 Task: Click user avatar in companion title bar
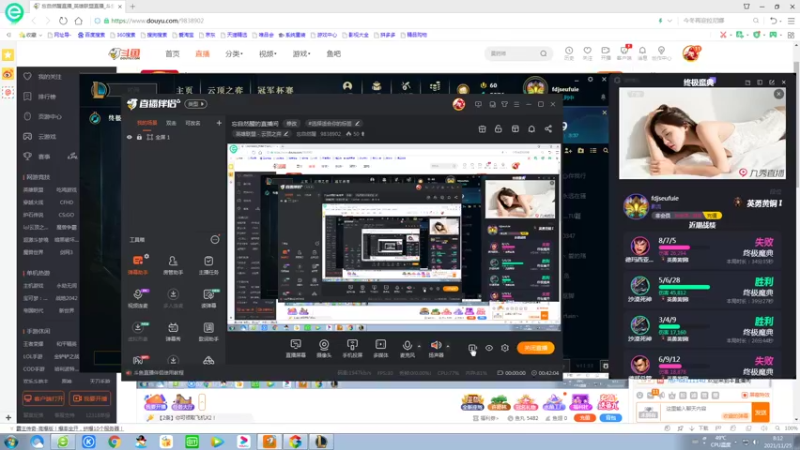click(x=459, y=104)
